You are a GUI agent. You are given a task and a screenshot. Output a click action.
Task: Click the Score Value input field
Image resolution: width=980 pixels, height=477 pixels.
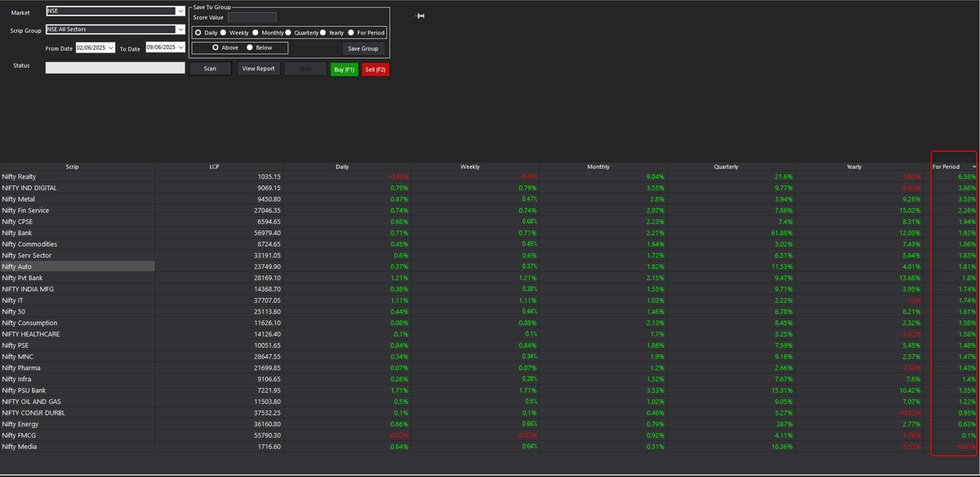coord(252,17)
